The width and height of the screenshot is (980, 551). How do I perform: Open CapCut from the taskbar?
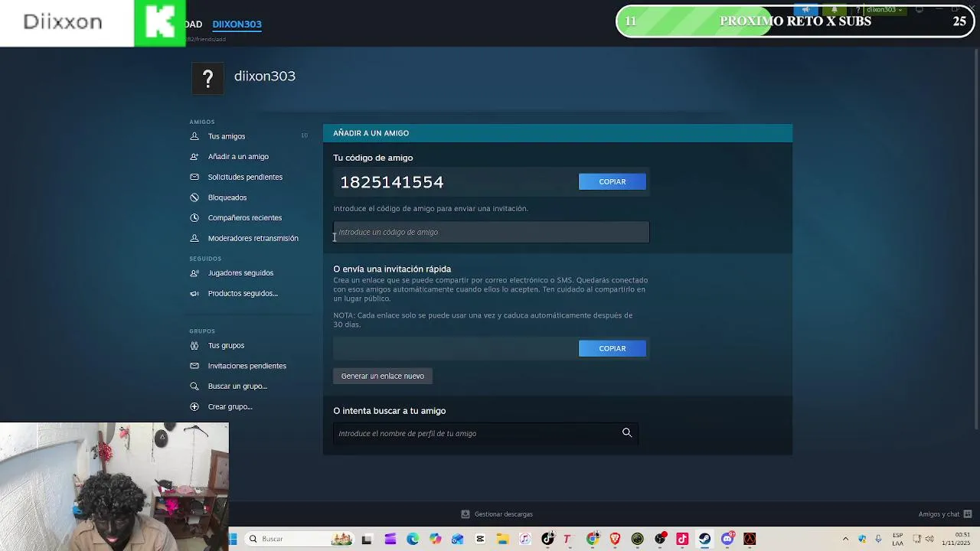click(x=480, y=539)
